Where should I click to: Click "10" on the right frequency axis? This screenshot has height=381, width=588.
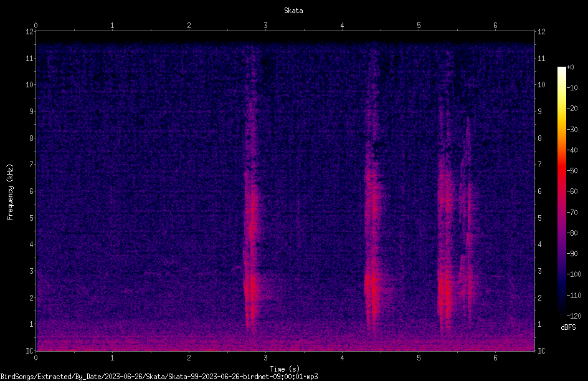(541, 85)
